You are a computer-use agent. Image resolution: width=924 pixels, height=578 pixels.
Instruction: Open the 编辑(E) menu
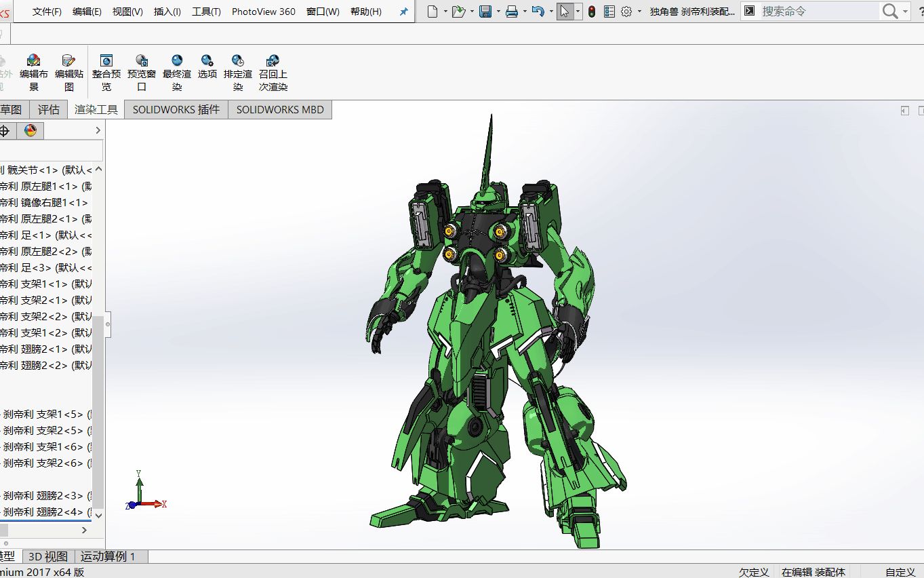click(x=87, y=12)
